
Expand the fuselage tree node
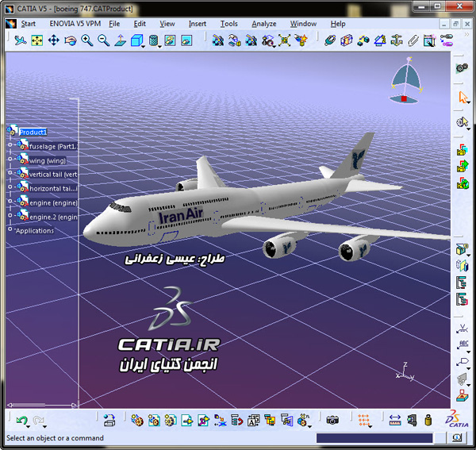(10, 144)
